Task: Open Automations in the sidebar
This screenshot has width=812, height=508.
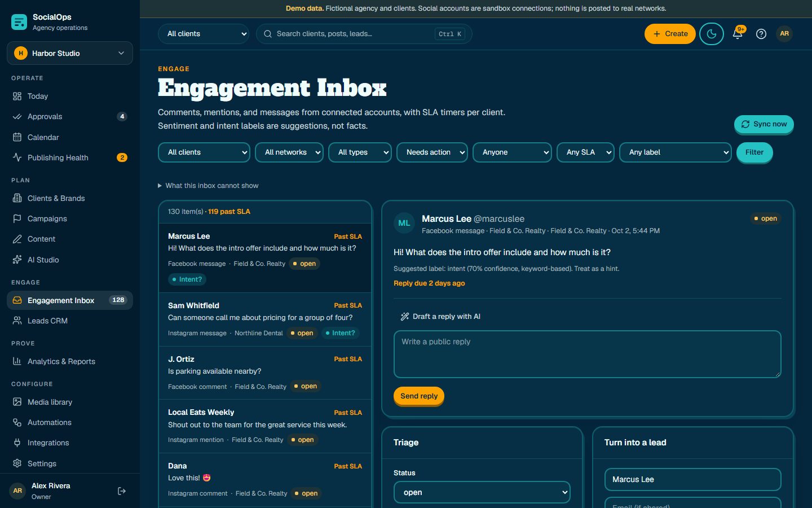Action: point(70,422)
